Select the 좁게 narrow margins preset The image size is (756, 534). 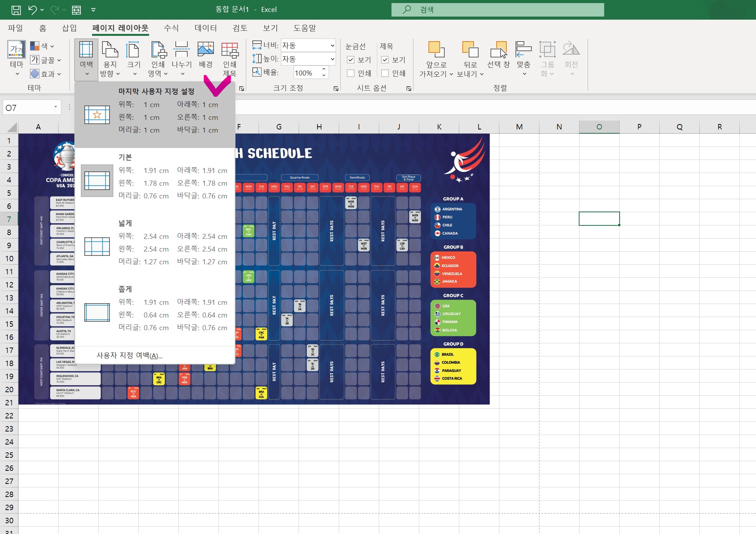coord(155,312)
